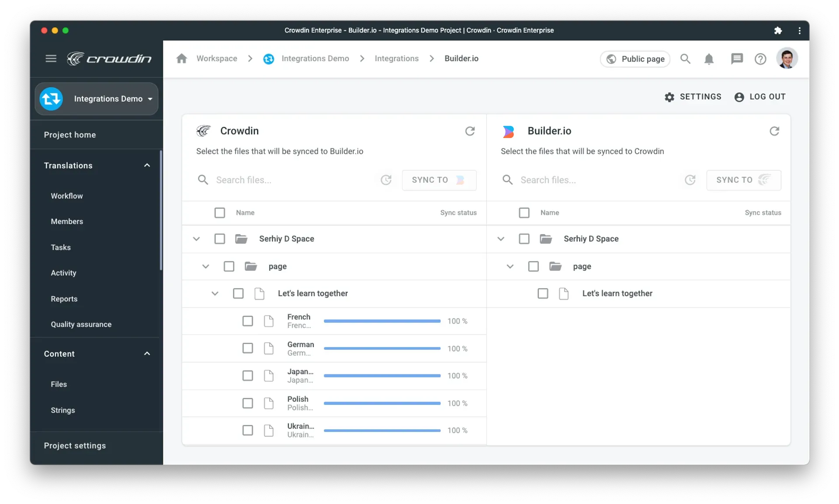Check the page folder in the Crowdin panel
839x504 pixels.
coord(229,266)
